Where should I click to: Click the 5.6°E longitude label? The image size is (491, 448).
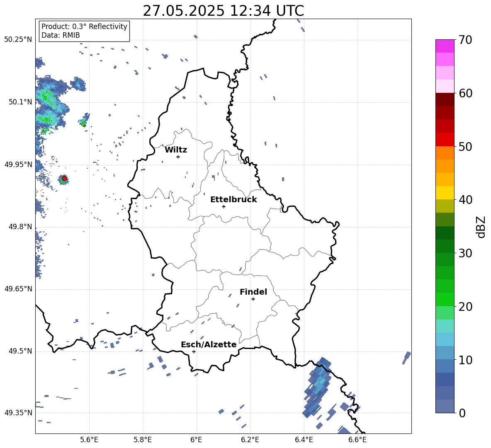pyautogui.click(x=89, y=440)
